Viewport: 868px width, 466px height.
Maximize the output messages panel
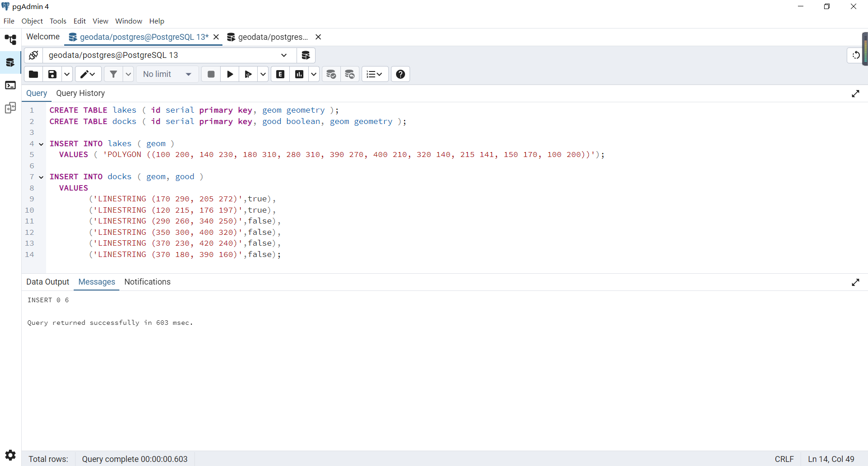[x=855, y=282]
